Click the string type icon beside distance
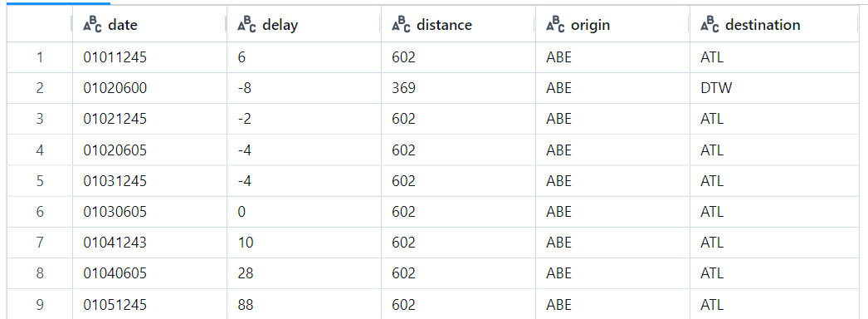868x319 pixels. pos(401,24)
